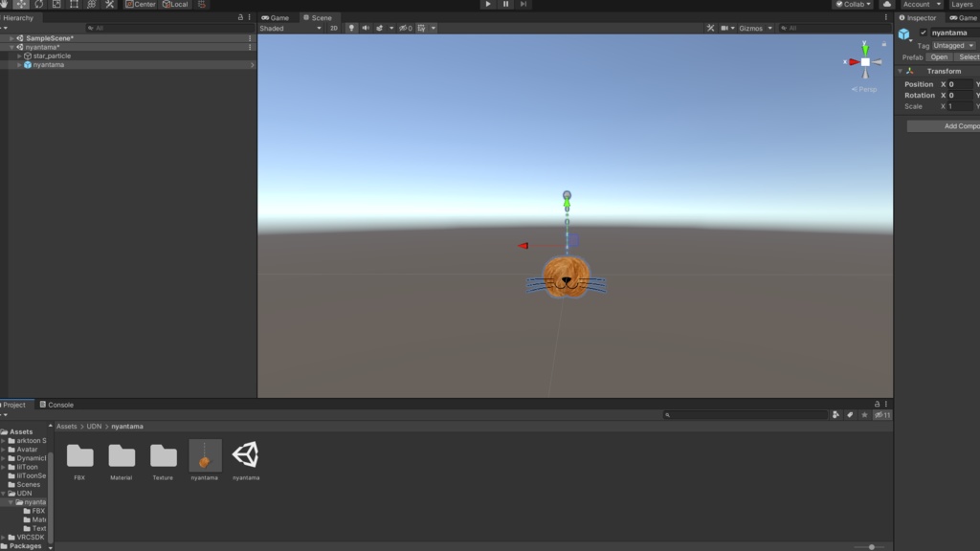Open the Untagged tag dropdown

953,46
